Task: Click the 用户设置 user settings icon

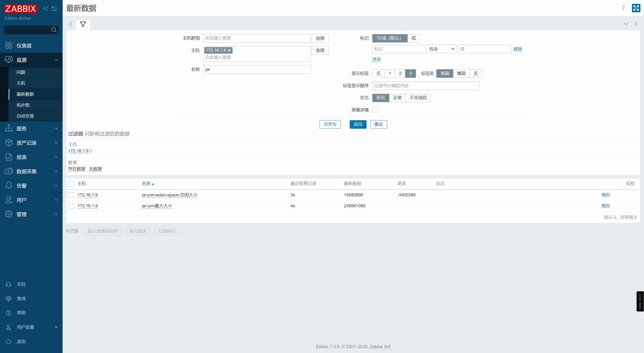Action: click(8, 327)
